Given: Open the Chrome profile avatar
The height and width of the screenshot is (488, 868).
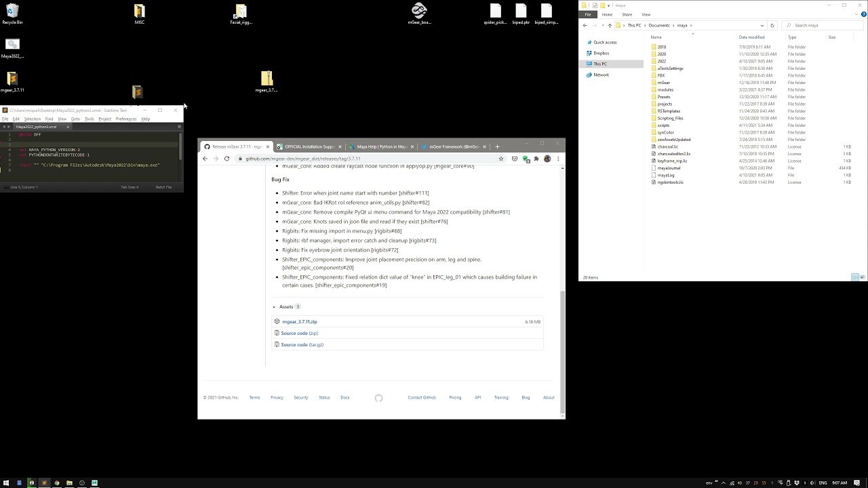Looking at the screenshot, I should pos(547,159).
